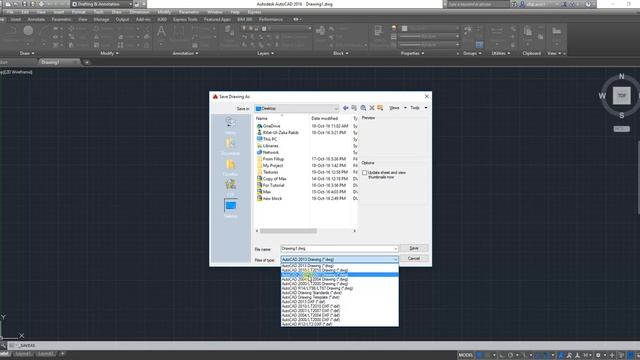Select the Circle tool in the ribbon
The image size is (640, 360).
point(28,31)
